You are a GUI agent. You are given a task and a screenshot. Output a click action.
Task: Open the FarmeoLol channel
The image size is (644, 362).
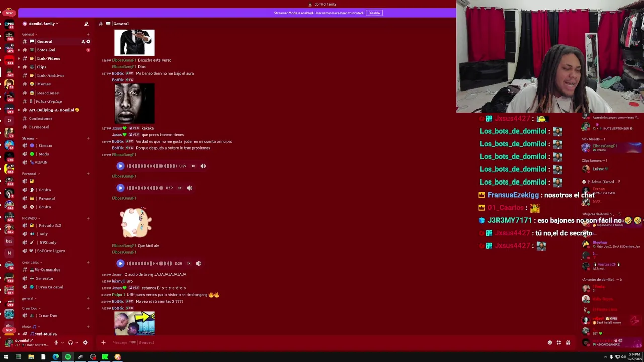tap(39, 127)
